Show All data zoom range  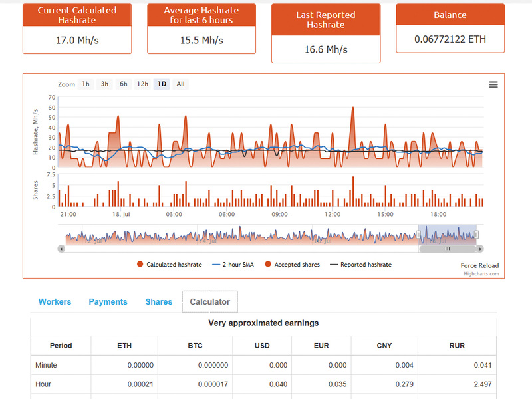pos(180,84)
